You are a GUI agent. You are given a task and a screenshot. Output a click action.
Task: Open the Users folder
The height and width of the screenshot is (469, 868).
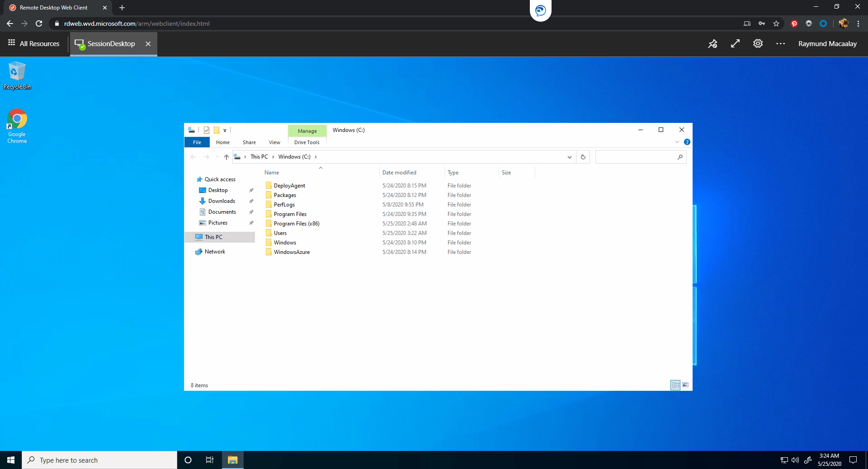pos(280,233)
